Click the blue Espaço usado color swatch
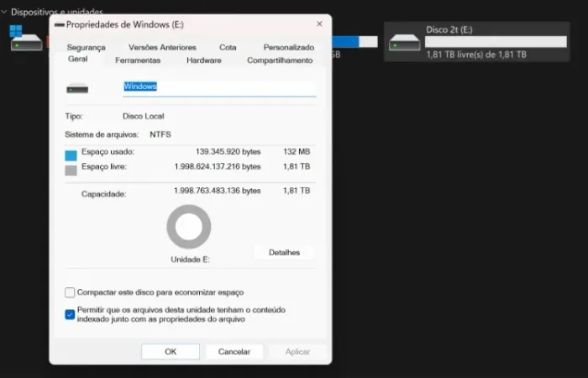The image size is (588, 378). coord(71,155)
